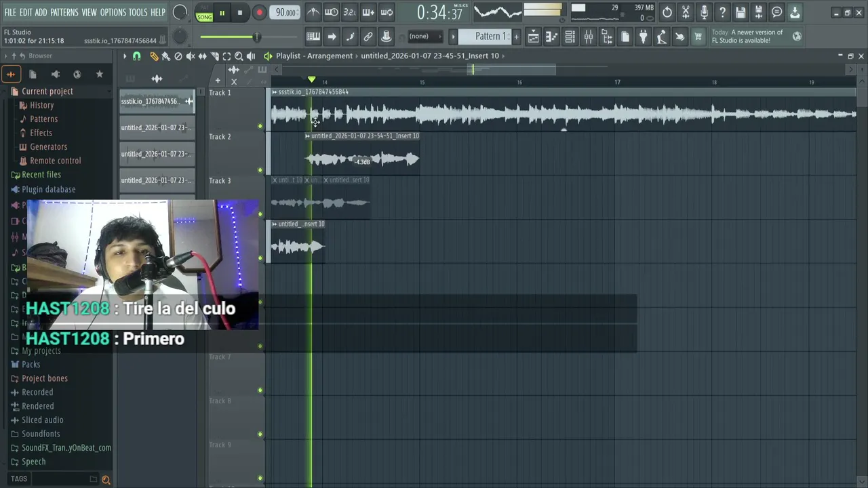Open the shop cart icon
The height and width of the screenshot is (488, 868).
(698, 37)
